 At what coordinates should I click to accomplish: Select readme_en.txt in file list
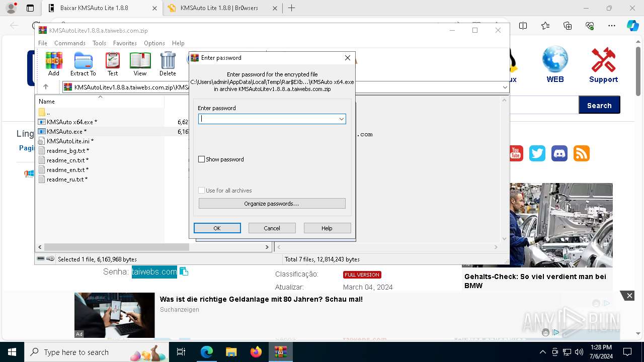coord(67,170)
